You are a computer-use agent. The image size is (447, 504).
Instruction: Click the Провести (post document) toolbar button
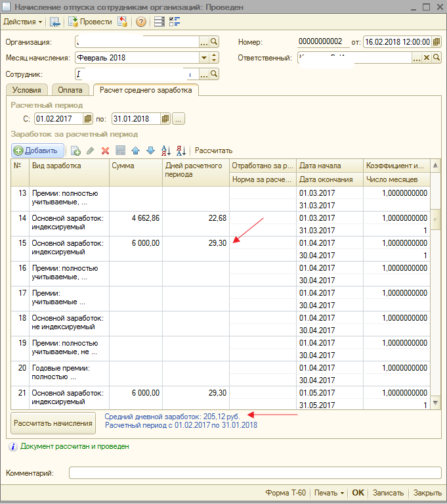[x=89, y=22]
